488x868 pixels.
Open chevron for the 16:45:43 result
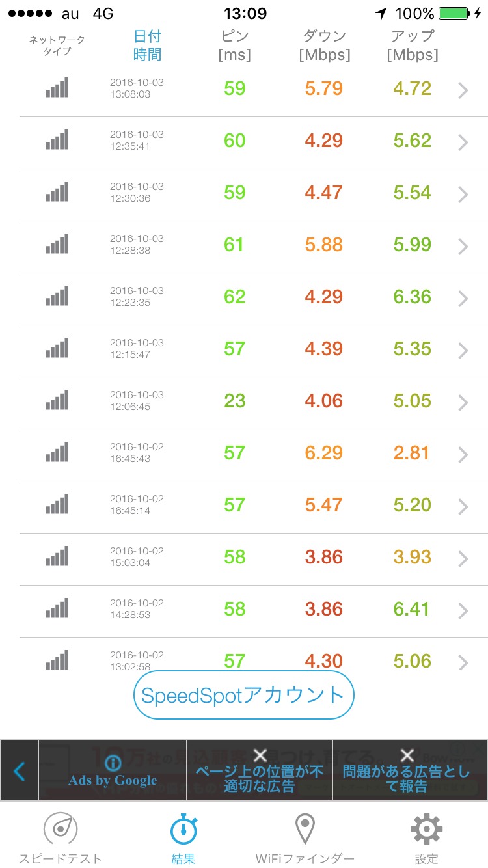[x=463, y=454]
